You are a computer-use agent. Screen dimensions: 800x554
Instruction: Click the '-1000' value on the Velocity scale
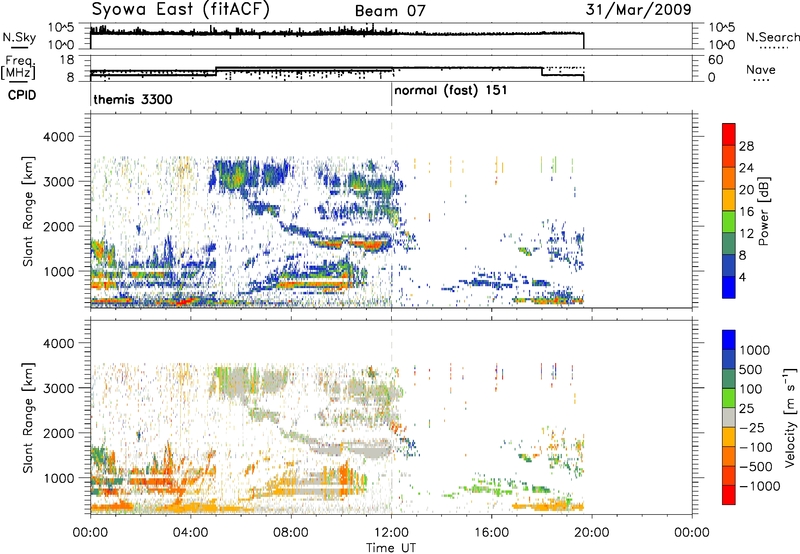click(x=759, y=486)
